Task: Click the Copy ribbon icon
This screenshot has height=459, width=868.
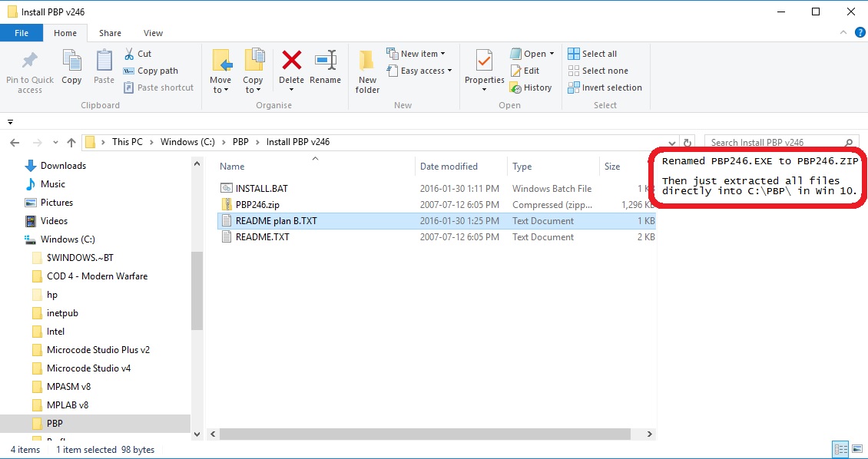Action: point(71,61)
